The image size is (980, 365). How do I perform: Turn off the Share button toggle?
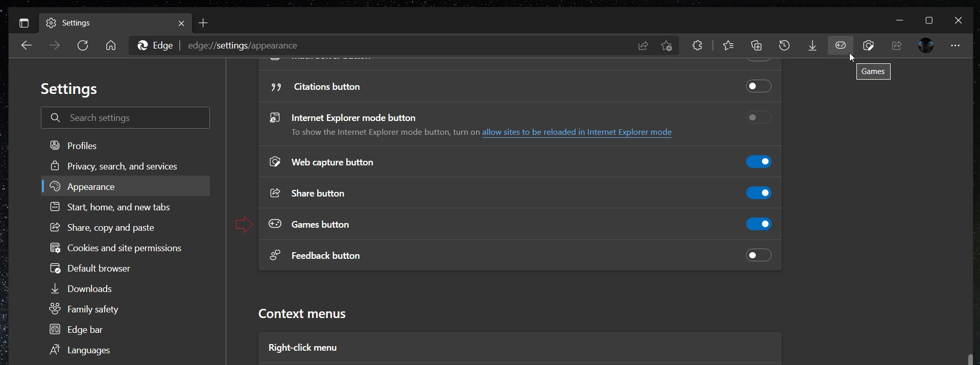pos(759,193)
